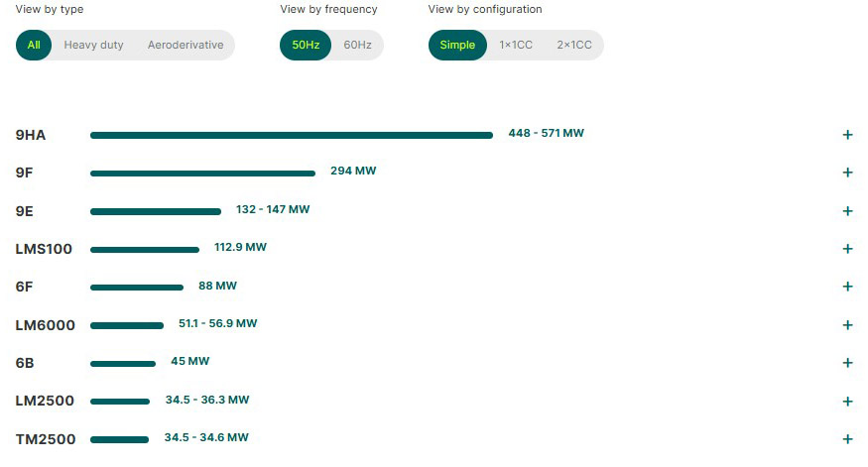Click the LM6000 model name
The width and height of the screenshot is (868, 467).
click(x=46, y=325)
